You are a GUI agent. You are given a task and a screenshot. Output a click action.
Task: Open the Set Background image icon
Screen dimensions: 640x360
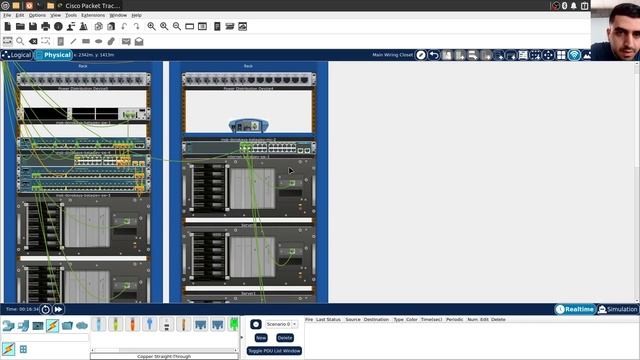(x=587, y=55)
